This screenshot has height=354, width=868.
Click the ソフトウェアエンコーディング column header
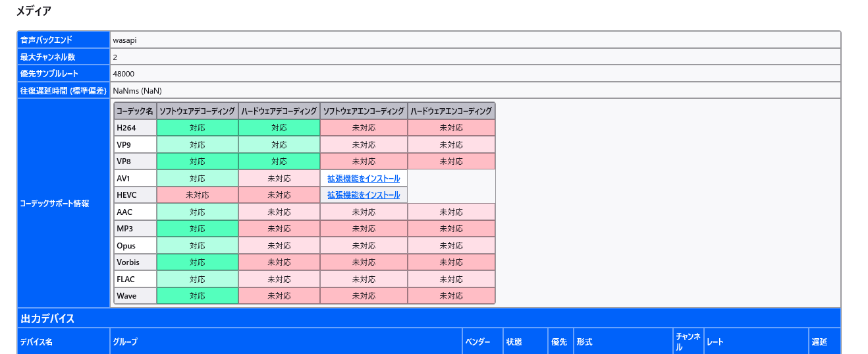pyautogui.click(x=364, y=111)
